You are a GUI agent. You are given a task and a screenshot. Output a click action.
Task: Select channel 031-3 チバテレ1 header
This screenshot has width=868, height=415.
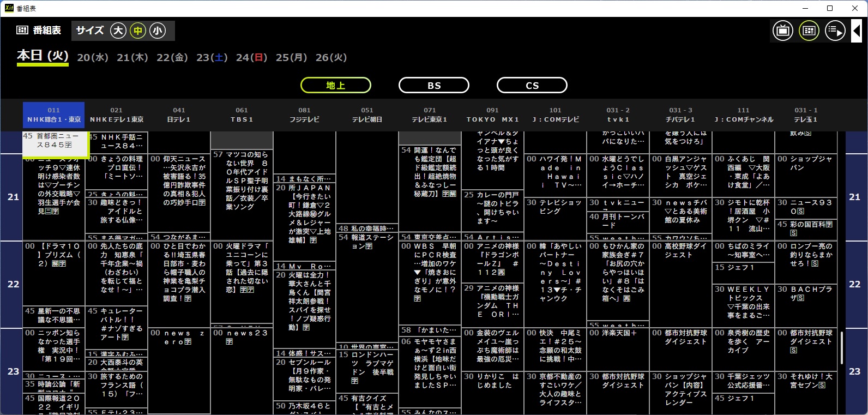681,115
